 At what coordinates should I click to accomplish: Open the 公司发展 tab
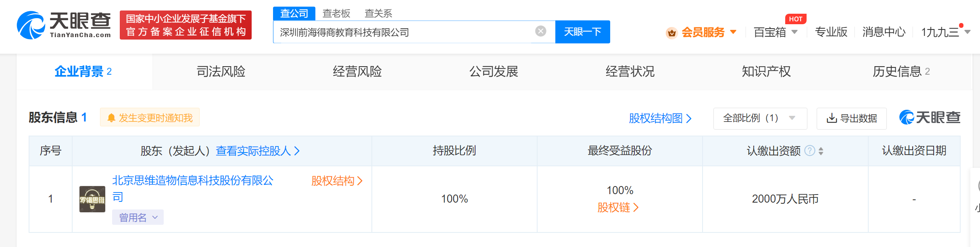[494, 71]
